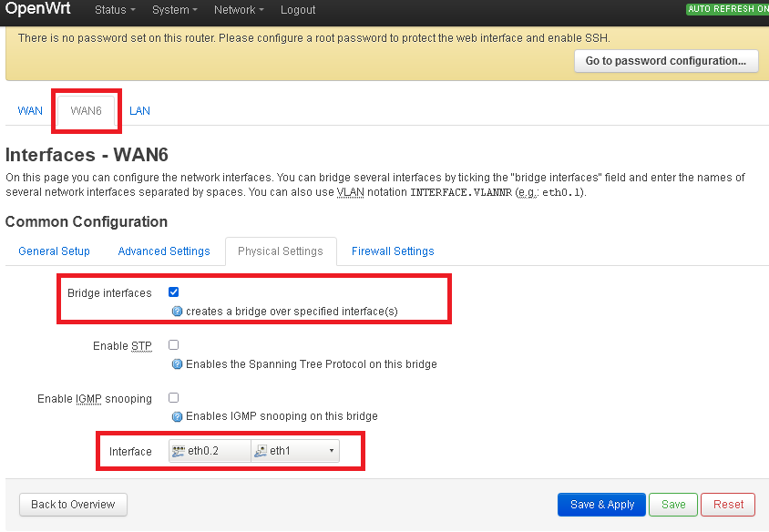
Task: Uncheck the Bridge interfaces checkbox
Action: click(174, 292)
